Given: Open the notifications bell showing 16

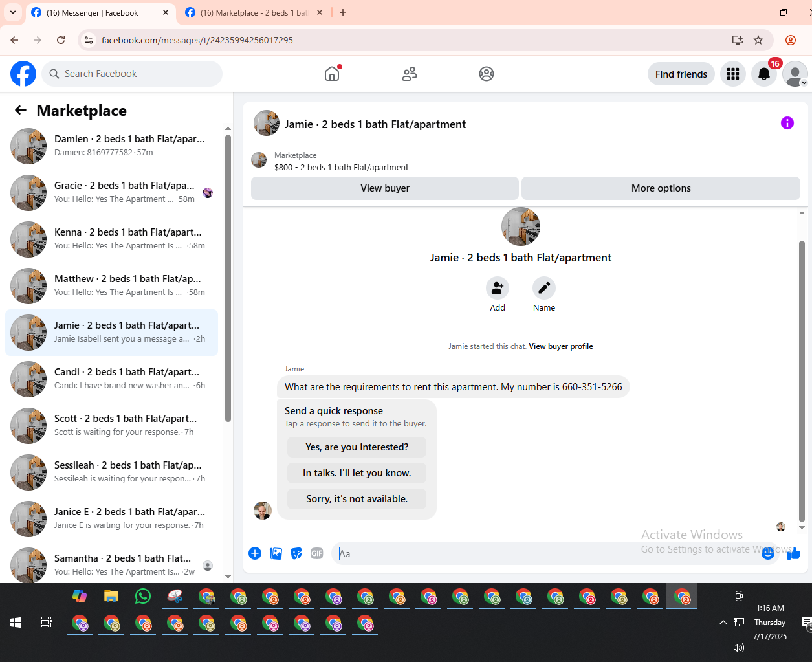Looking at the screenshot, I should click(764, 74).
